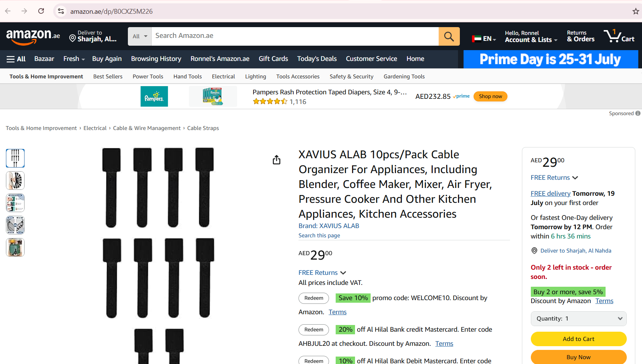Open Brand: XAVIUS ALAB link
642x364 pixels.
coord(329,226)
